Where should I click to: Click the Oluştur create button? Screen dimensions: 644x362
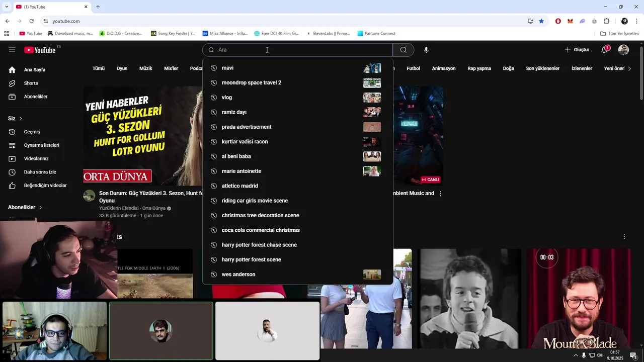[577, 50]
